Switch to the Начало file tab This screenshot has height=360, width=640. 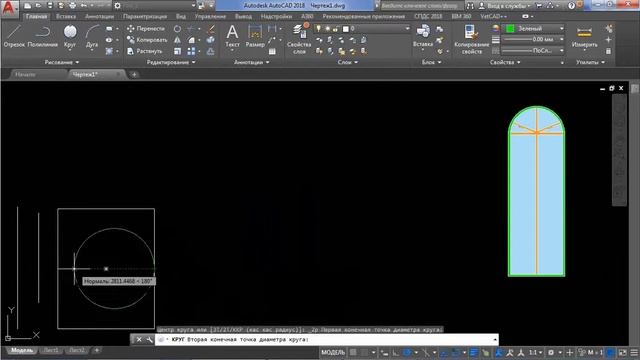pos(25,74)
